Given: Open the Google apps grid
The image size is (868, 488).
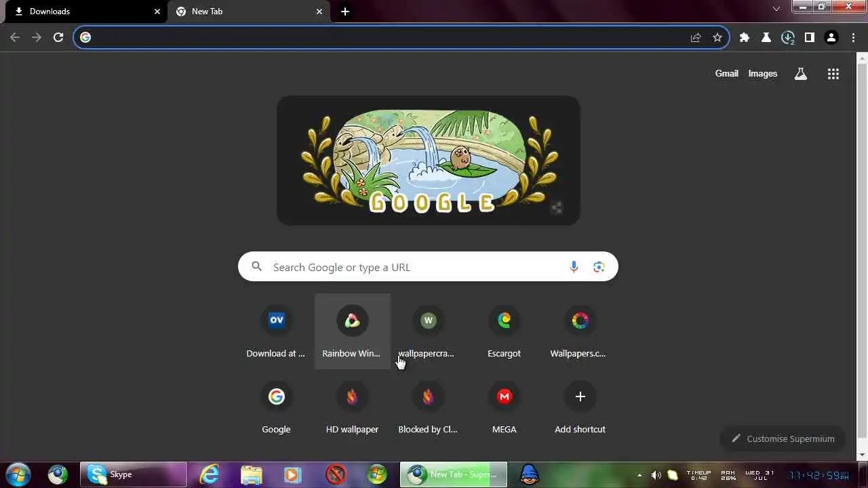Looking at the screenshot, I should [833, 74].
